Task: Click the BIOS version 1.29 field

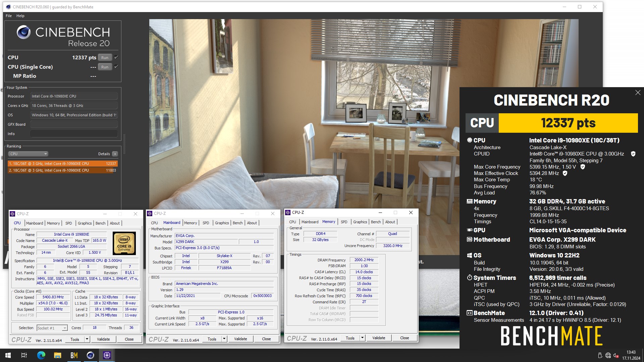Action: point(224,290)
